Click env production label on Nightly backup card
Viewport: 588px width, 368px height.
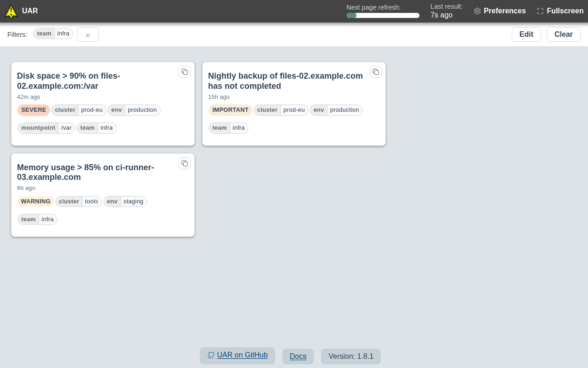(x=336, y=110)
